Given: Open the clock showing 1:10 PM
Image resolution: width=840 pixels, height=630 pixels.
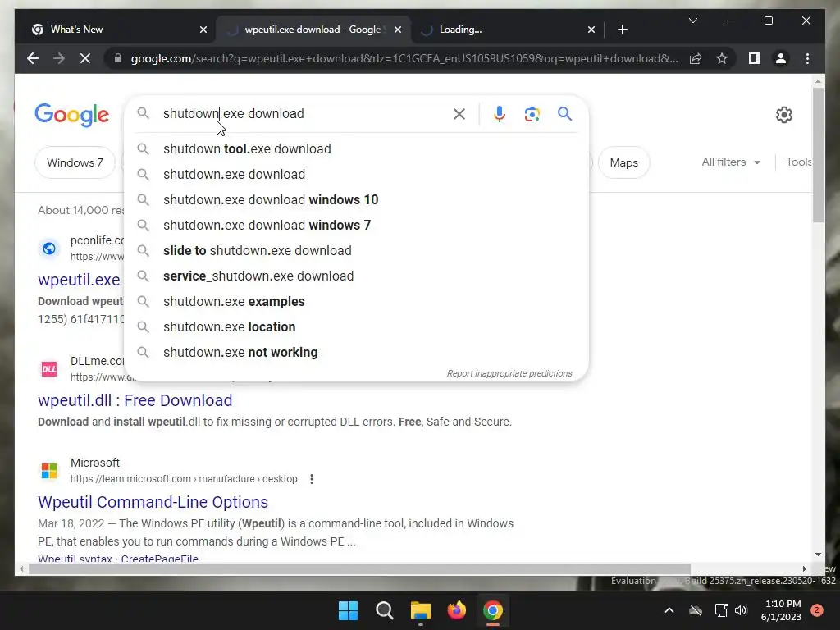Looking at the screenshot, I should tap(782, 610).
